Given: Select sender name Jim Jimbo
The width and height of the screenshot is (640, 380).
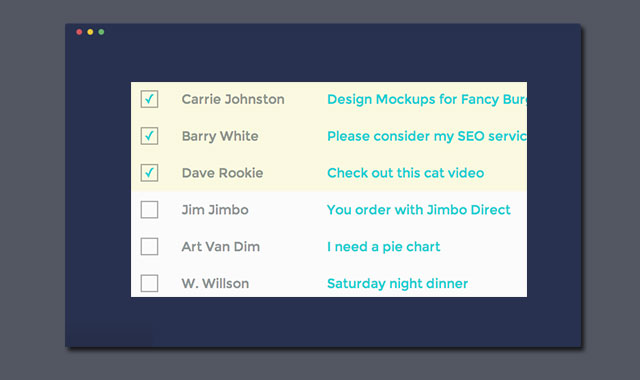Looking at the screenshot, I should 215,210.
